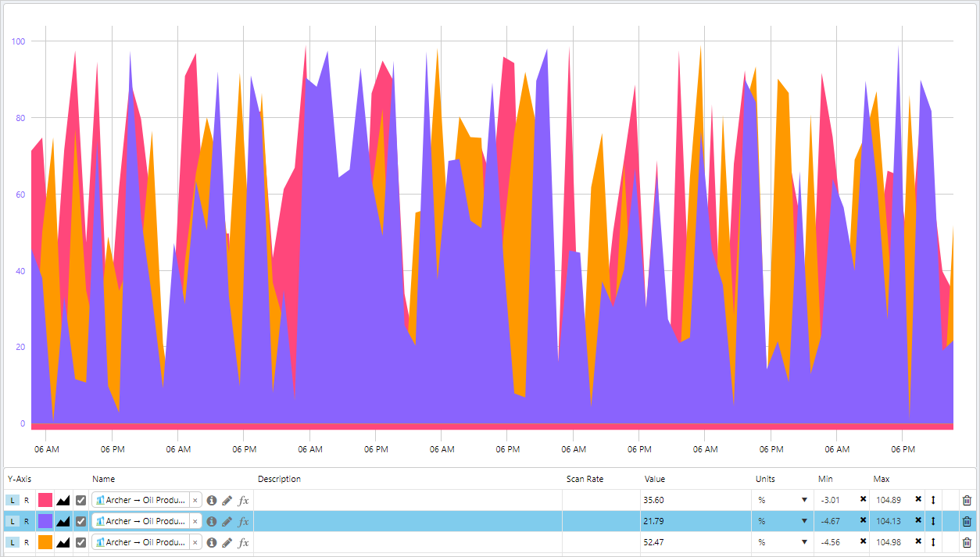This screenshot has height=557, width=980.
Task: Open the purple color swatch
Action: 45,521
